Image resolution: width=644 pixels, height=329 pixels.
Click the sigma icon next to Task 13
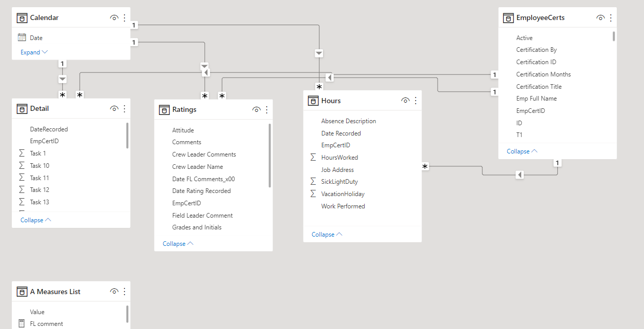pyautogui.click(x=22, y=202)
